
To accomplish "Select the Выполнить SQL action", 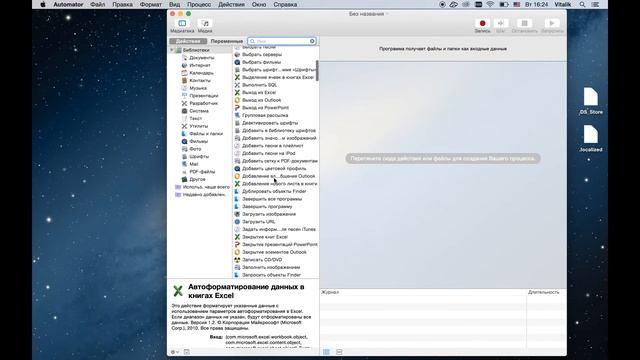I will [259, 85].
